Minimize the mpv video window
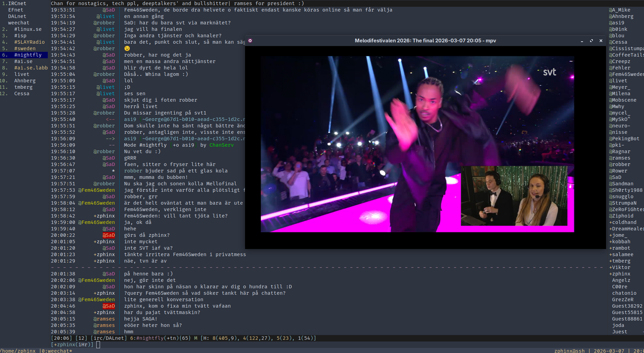This screenshot has height=353, width=644. [x=582, y=41]
